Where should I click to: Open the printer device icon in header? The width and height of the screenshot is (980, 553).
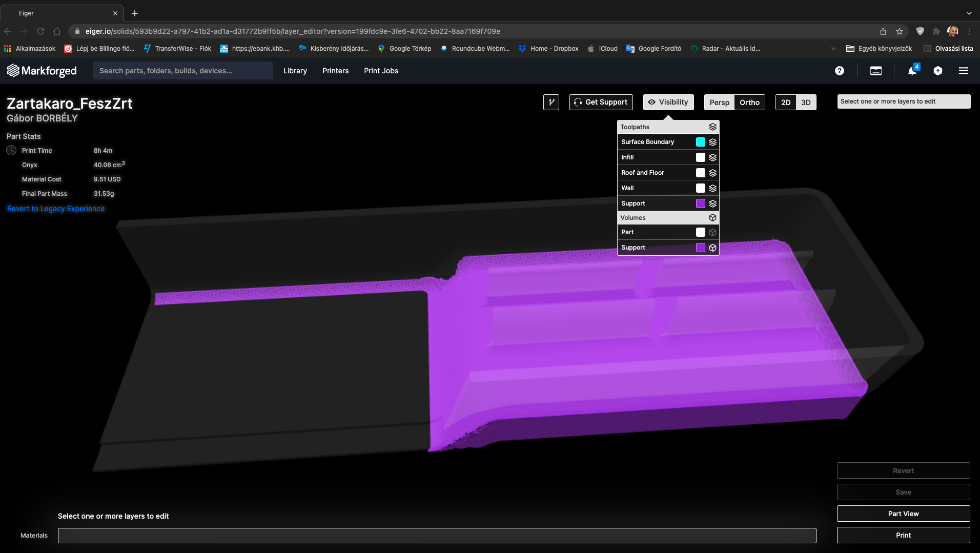[x=876, y=71]
